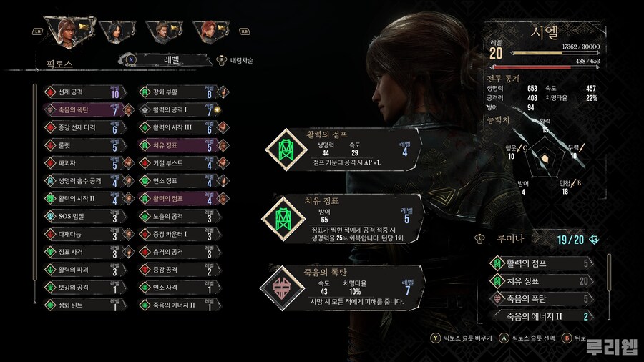Click the 강화 부활 pictos icon

[x=145, y=92]
